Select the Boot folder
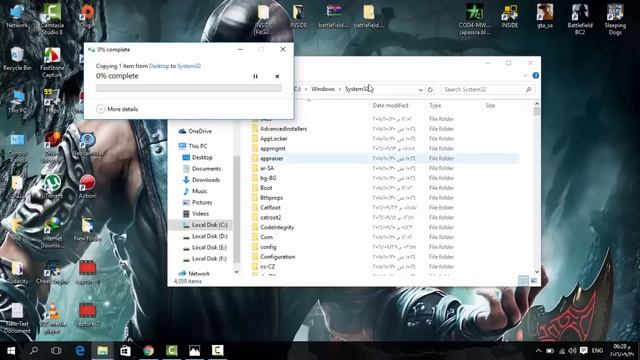Viewport: 640px width, 360px height. [x=266, y=188]
